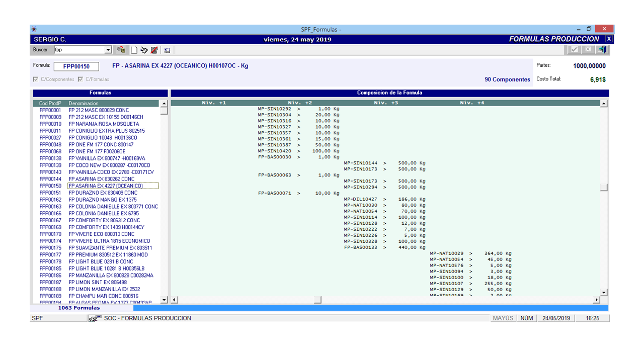Click the blank page new formula icon
644x362 pixels.
(134, 50)
